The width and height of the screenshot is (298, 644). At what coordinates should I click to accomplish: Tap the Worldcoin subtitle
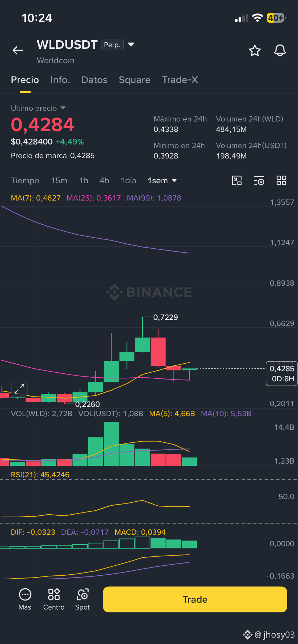pos(55,60)
